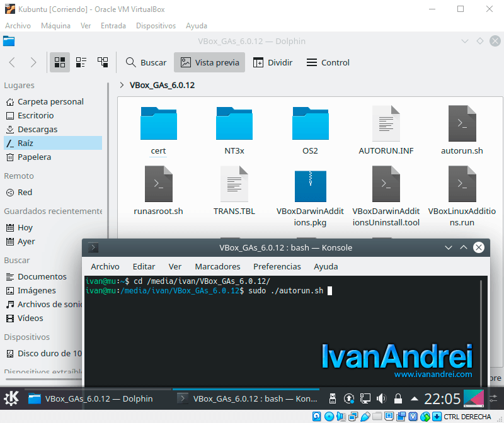Open panel settings sliders icon
This screenshot has width=504, height=423.
point(493,398)
